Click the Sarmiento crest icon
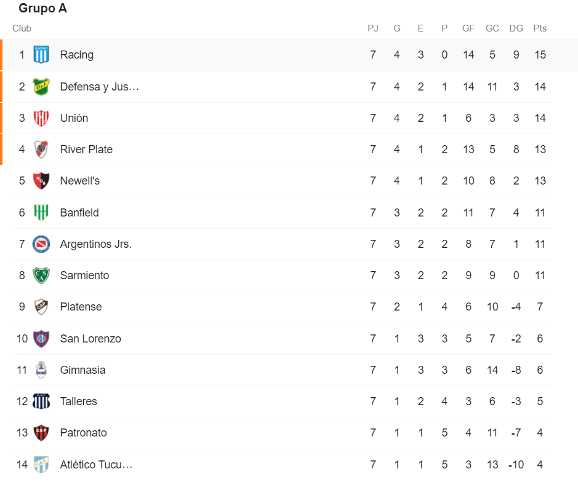This screenshot has width=578, height=496. 41,275
